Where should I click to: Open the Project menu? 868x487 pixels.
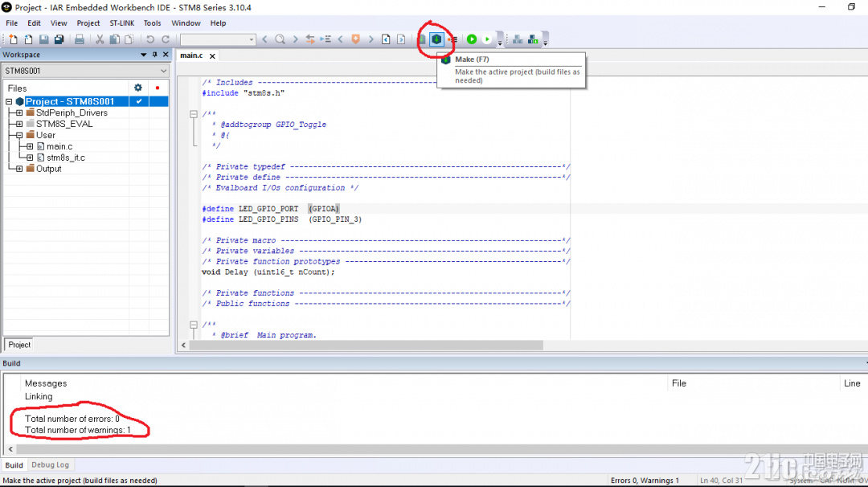(x=88, y=23)
